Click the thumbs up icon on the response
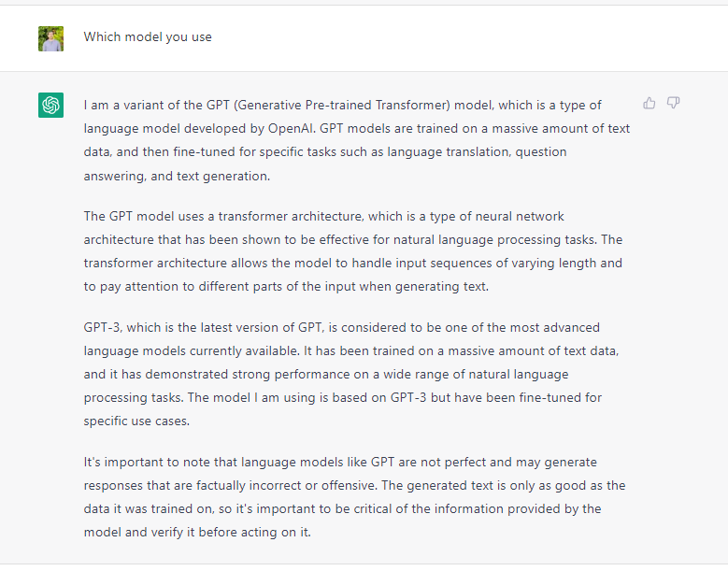Screen dimensions: 728x571 [649, 103]
